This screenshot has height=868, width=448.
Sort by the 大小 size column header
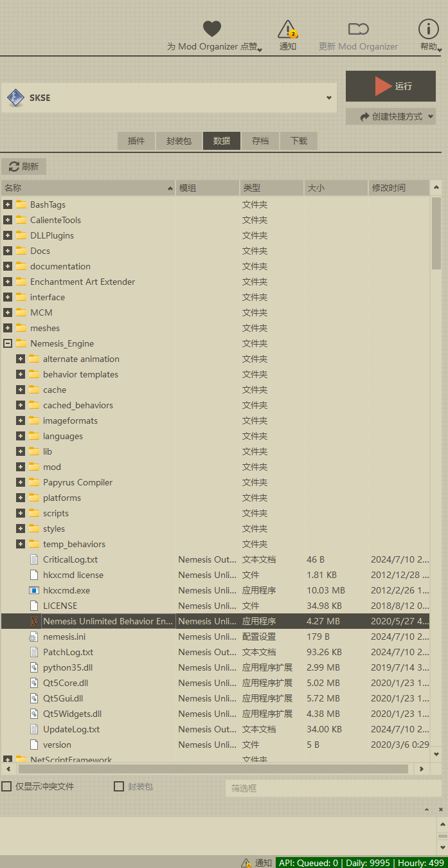(x=336, y=188)
